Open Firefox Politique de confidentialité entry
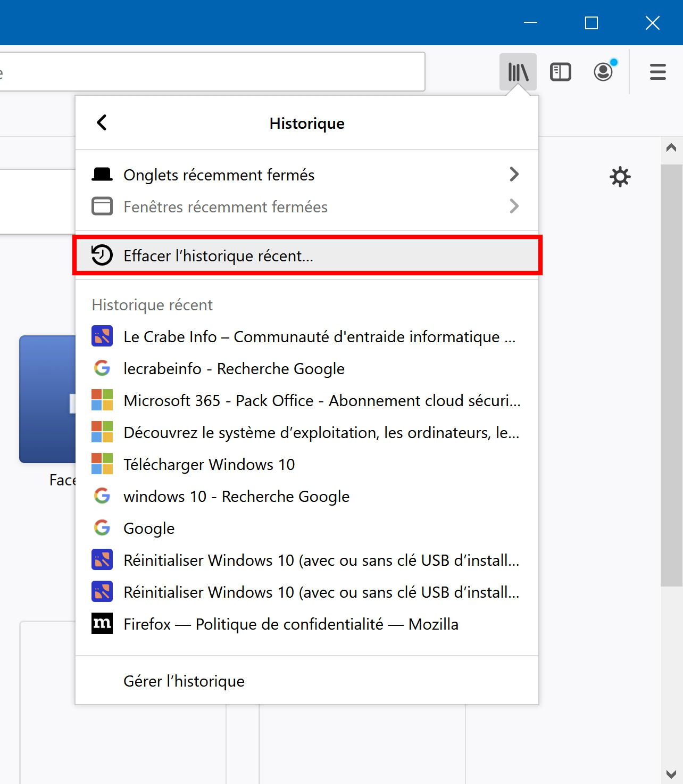The width and height of the screenshot is (683, 784). pos(307,624)
